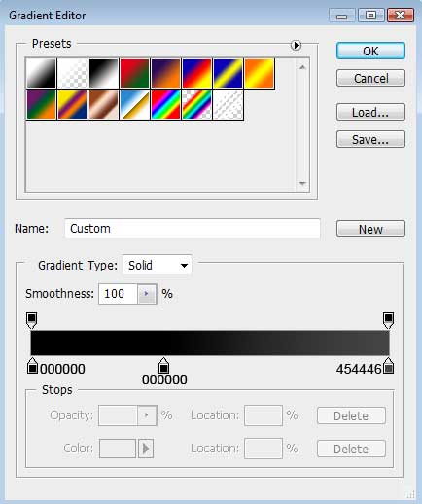The image size is (422, 504).
Task: Pick the chrome gradient preset
Action: [134, 104]
